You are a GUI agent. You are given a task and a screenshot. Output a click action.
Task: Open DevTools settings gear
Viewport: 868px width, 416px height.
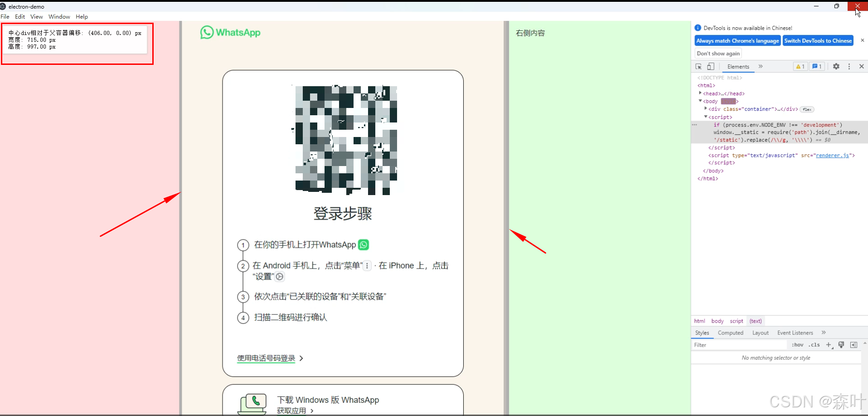(x=836, y=66)
